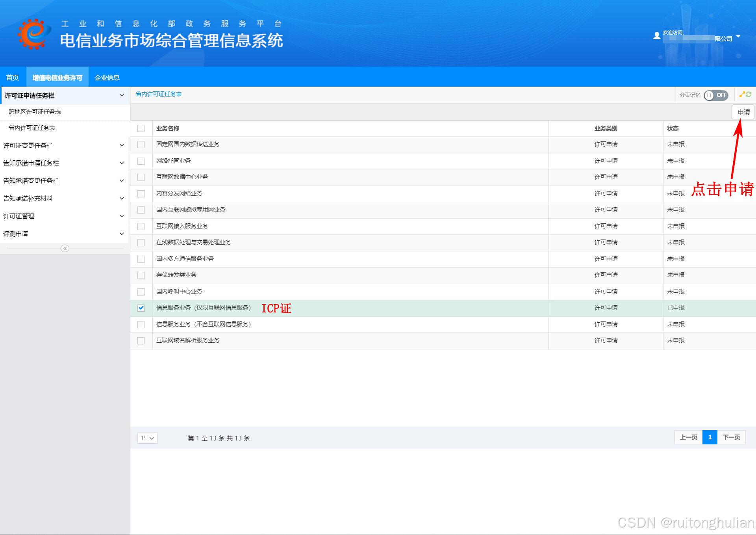756x535 pixels.
Task: Click the 申请 button
Action: (743, 112)
